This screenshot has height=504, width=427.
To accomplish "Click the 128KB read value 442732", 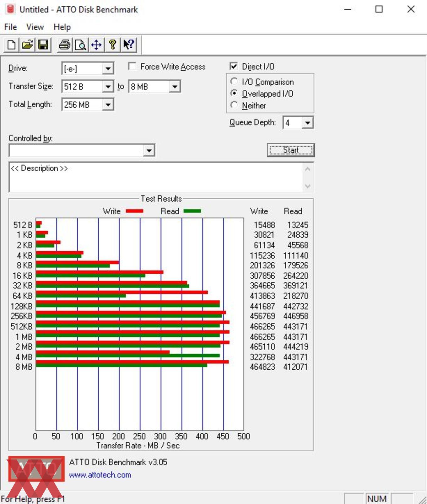I will (x=295, y=306).
